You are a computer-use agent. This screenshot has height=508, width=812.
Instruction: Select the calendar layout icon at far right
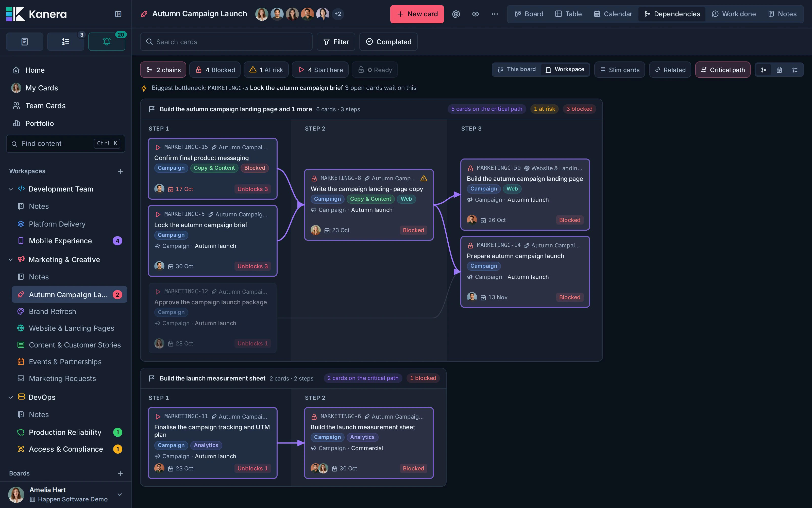[x=779, y=70]
